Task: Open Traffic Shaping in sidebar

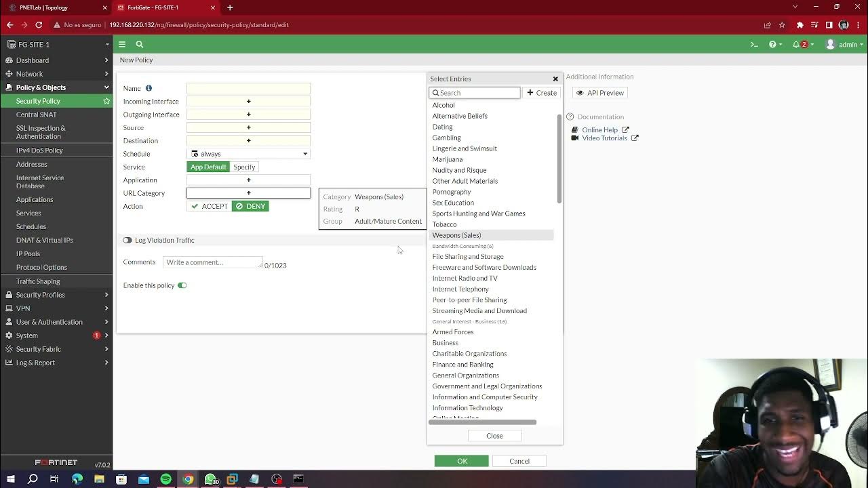Action: tap(38, 281)
